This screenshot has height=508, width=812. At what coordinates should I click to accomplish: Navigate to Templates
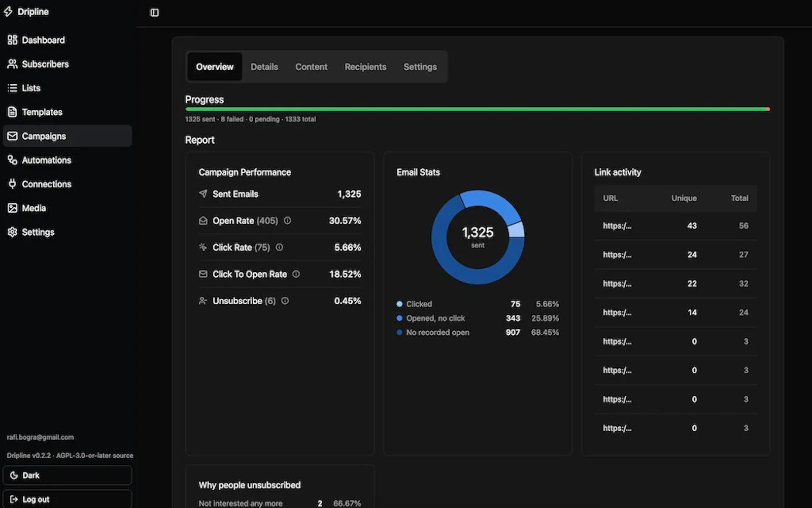tap(67, 112)
